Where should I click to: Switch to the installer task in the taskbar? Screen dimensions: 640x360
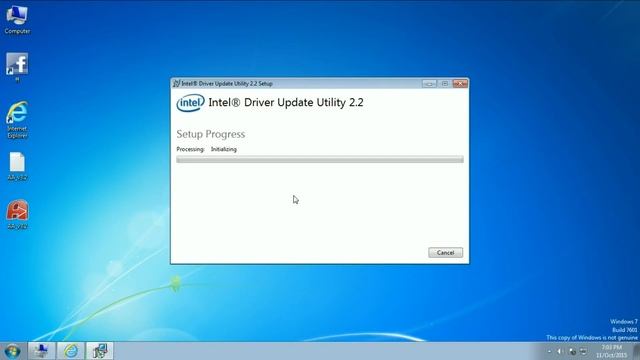click(100, 351)
